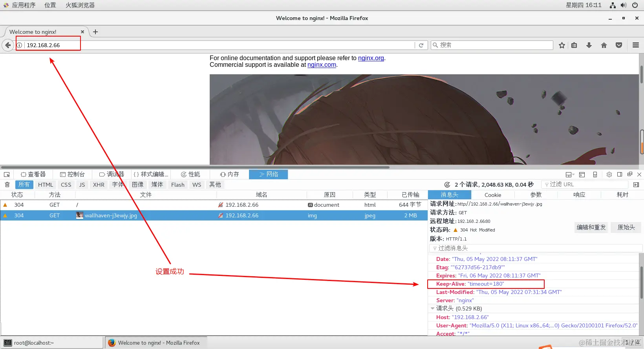Clear network requests with trash icon
Image resolution: width=644 pixels, height=349 pixels.
click(x=7, y=185)
